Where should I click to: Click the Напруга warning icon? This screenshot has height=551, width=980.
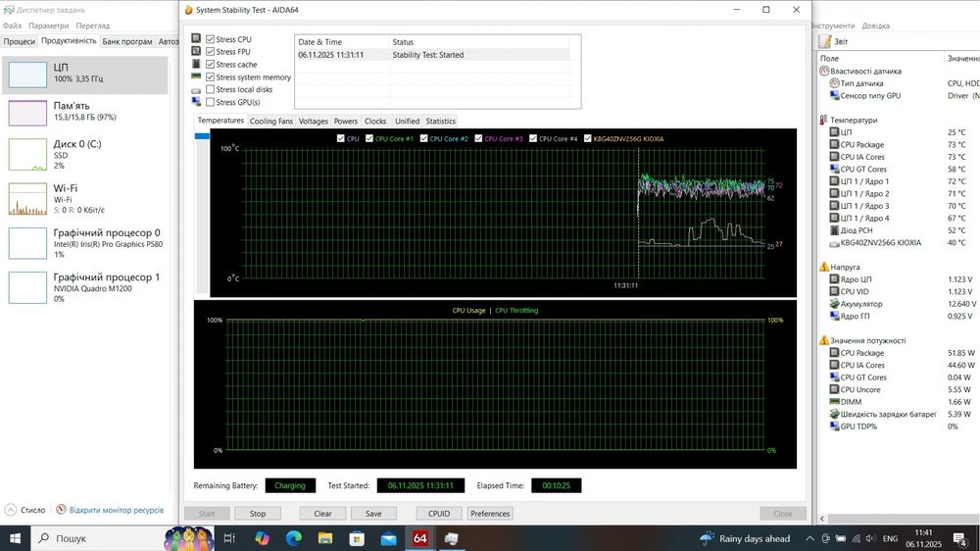coord(824,267)
